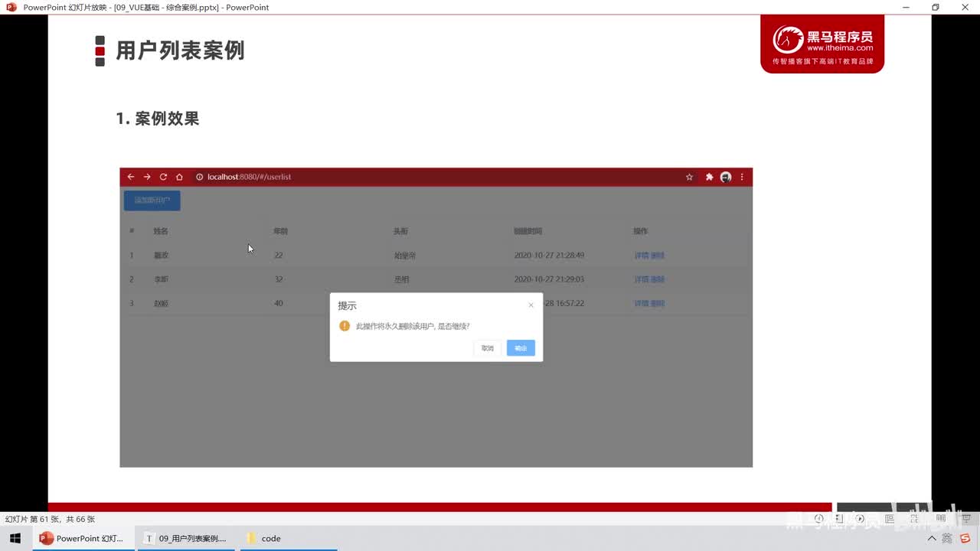Viewport: 980px width, 551px height.
Task: Click the browser three-dot menu icon
Action: pyautogui.click(x=741, y=177)
